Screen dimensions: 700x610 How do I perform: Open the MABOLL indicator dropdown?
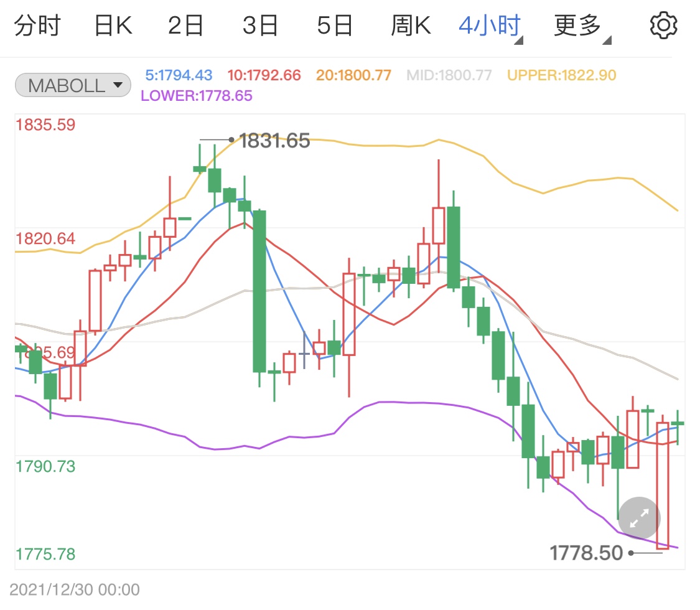[73, 85]
